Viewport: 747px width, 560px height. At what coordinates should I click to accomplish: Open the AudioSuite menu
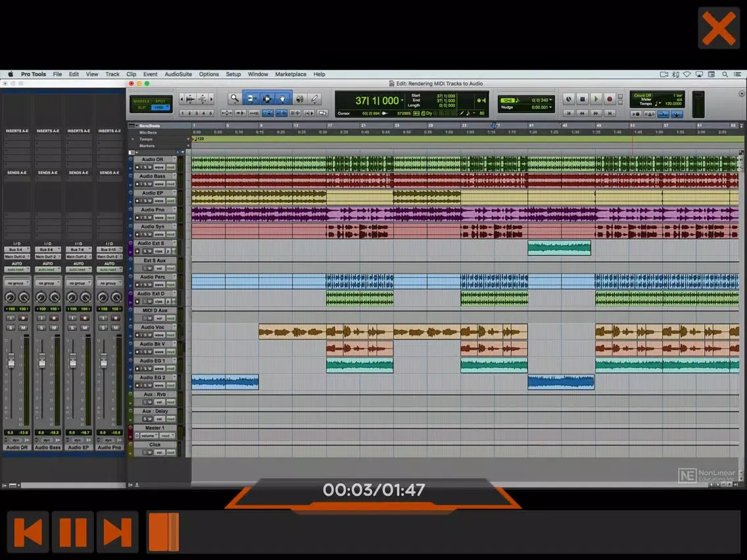(x=178, y=74)
